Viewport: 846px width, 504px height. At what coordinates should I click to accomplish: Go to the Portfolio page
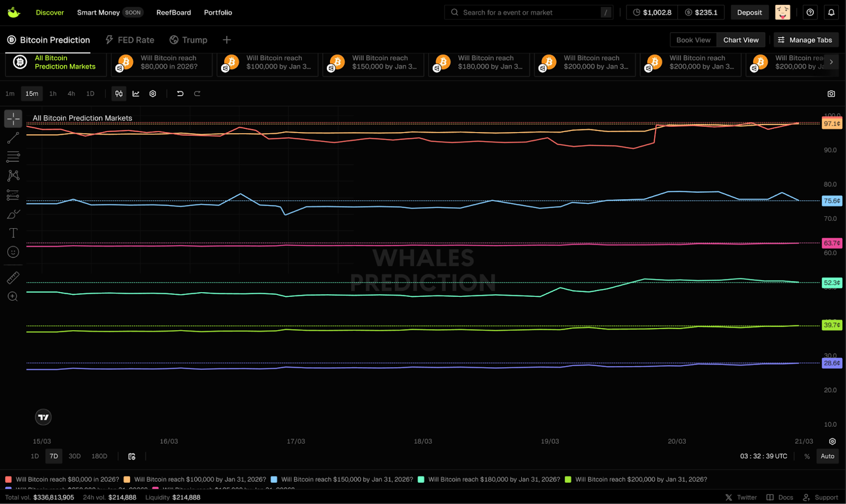click(218, 13)
